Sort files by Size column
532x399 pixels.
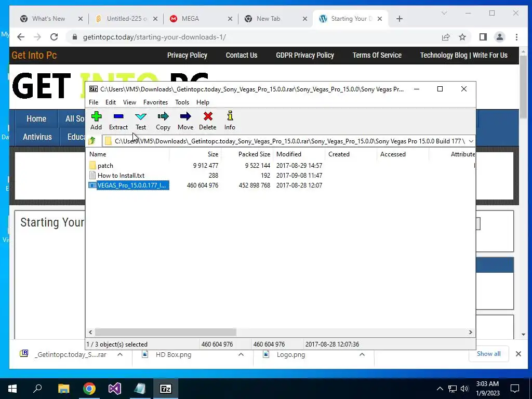coord(195,154)
